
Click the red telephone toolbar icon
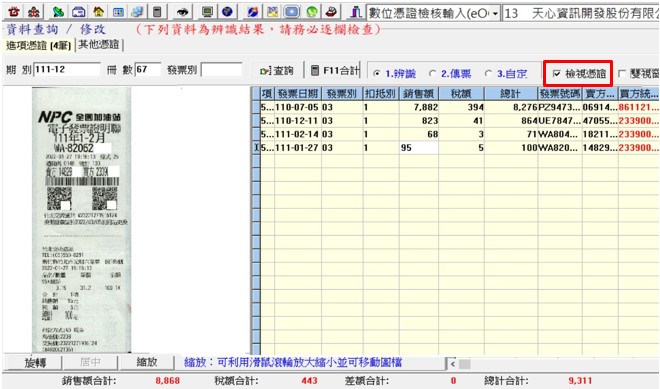14,12
